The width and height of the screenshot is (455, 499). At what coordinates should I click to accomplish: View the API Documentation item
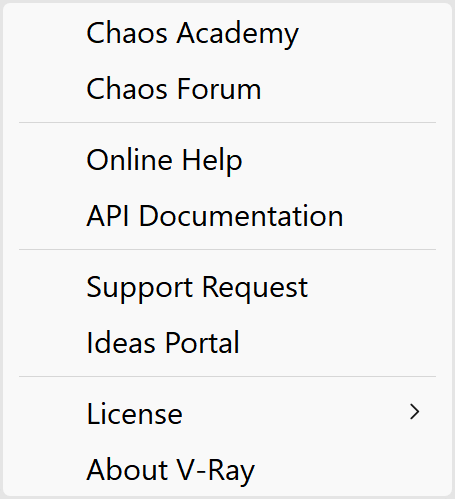(x=227, y=216)
